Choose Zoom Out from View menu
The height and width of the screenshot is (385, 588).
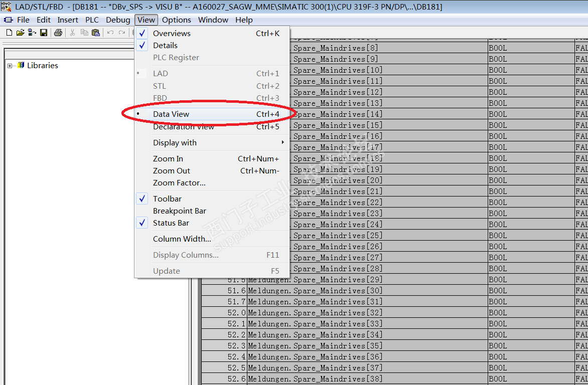point(213,170)
